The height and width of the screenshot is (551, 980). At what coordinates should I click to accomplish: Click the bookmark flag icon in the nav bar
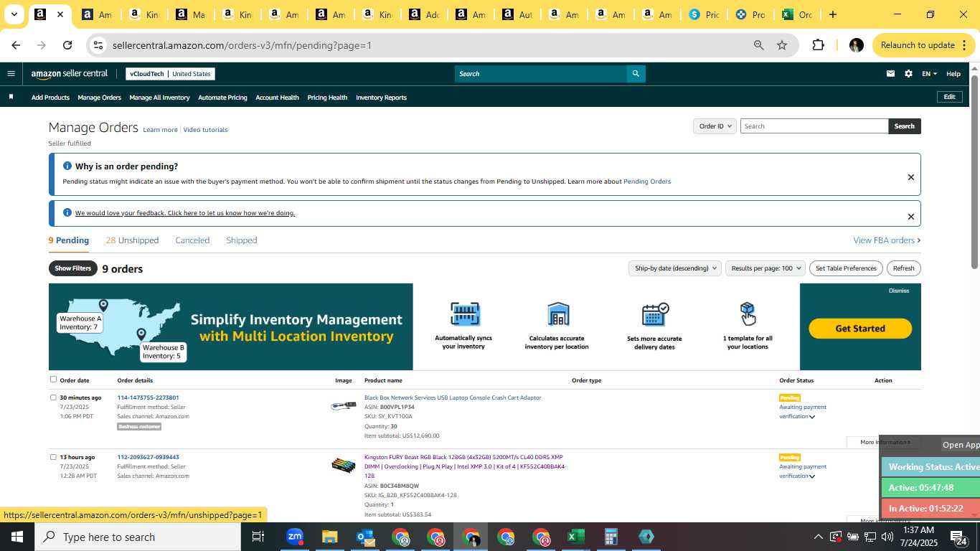point(11,97)
